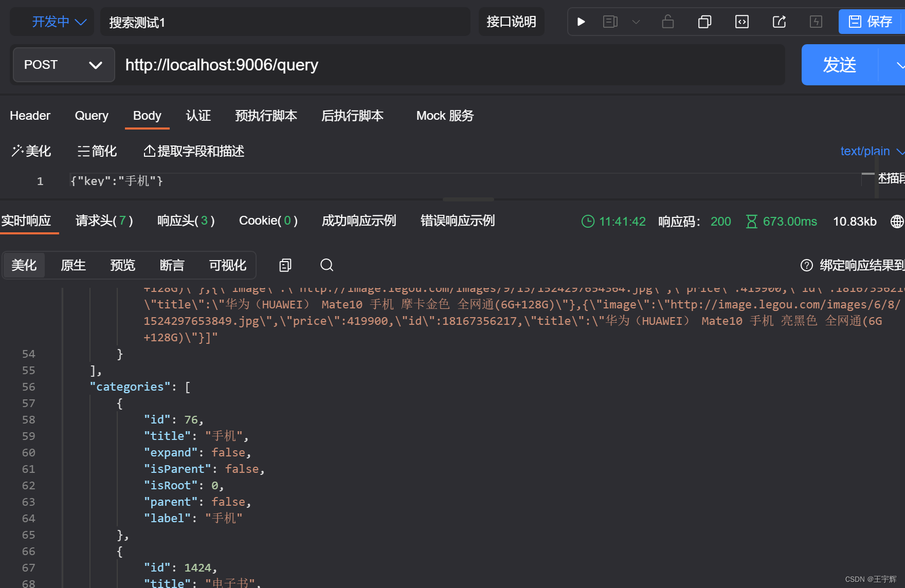Click the 接口说明 button

click(511, 22)
